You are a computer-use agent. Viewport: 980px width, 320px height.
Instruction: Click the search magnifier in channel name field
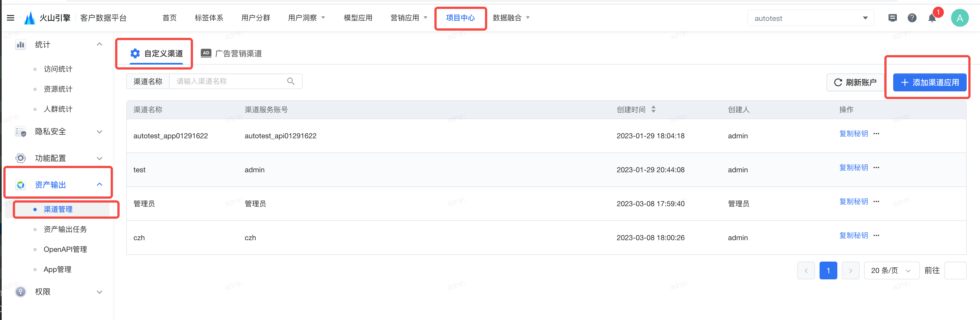click(291, 82)
